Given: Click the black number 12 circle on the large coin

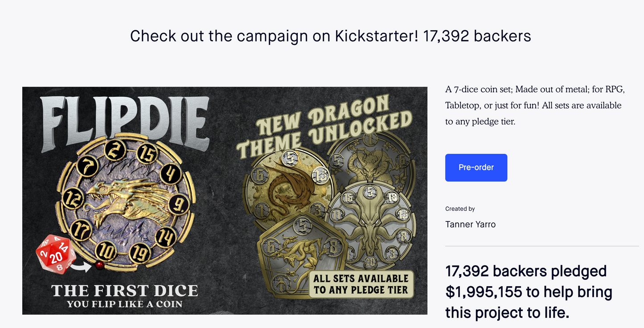Looking at the screenshot, I should (71, 198).
